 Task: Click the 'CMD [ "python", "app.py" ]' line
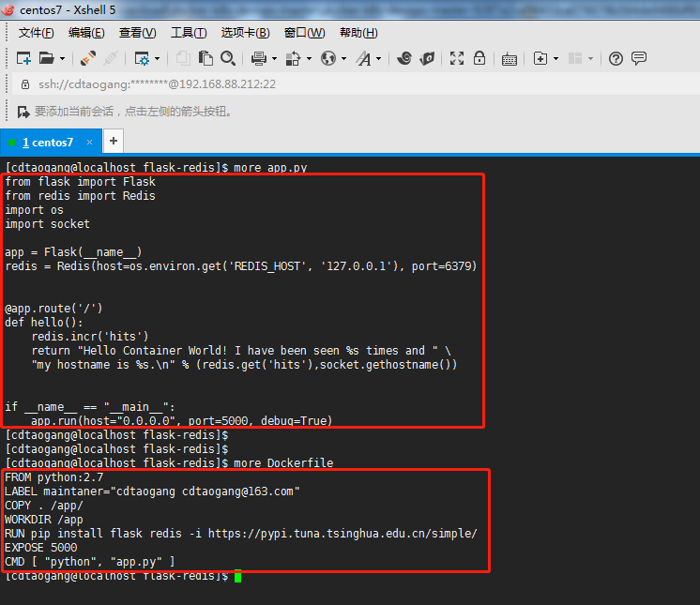[x=90, y=562]
